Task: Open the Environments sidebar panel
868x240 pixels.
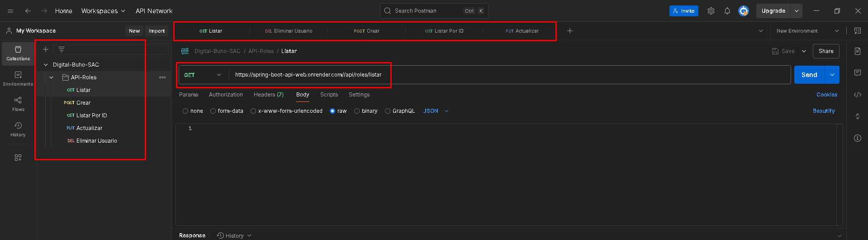Action: click(x=18, y=78)
